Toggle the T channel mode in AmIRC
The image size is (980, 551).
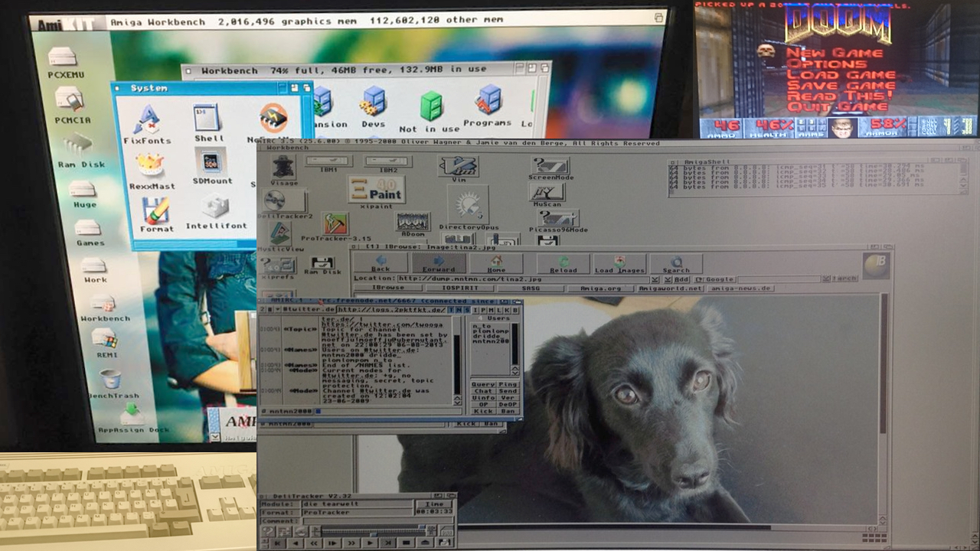point(451,310)
